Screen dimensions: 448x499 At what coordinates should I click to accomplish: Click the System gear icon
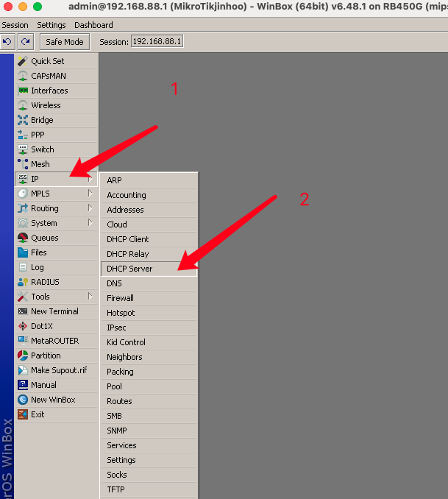pyautogui.click(x=23, y=223)
